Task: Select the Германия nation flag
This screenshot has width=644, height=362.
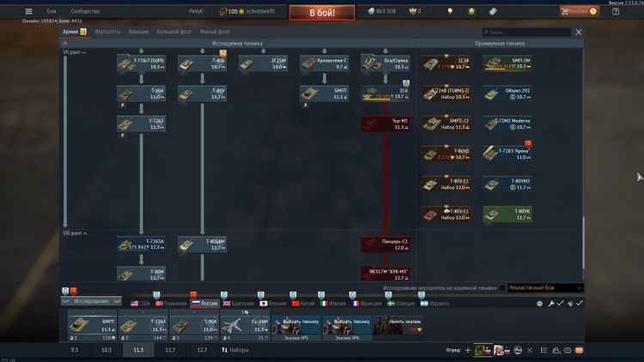Action: click(170, 303)
